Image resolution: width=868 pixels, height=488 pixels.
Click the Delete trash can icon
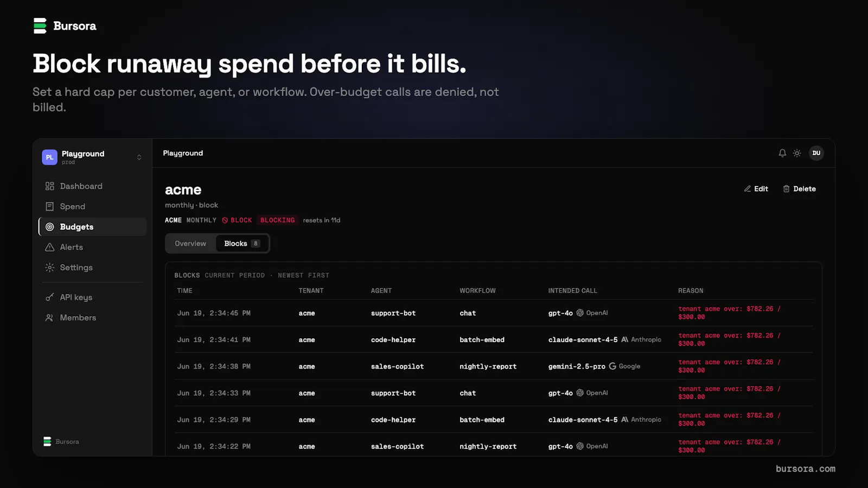[x=786, y=189]
